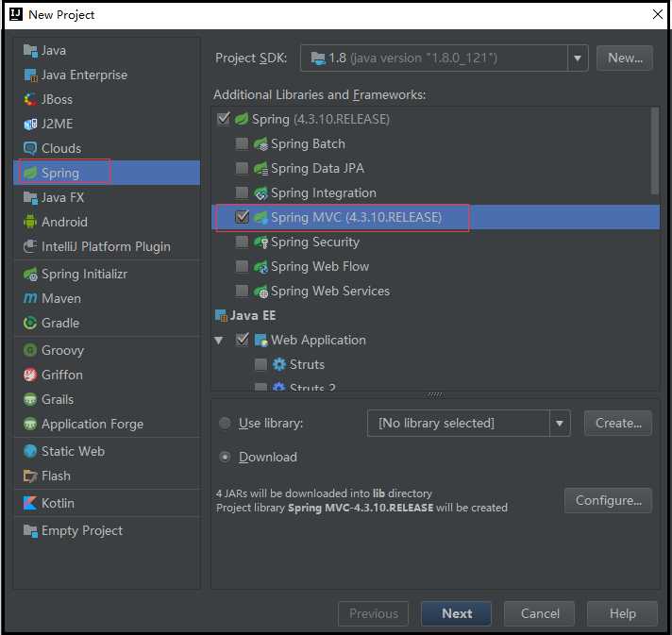Select the Download radio button
The width and height of the screenshot is (672, 635).
click(x=225, y=458)
